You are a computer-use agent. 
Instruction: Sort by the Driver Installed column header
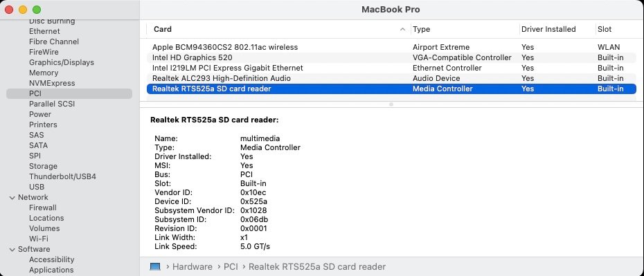(x=548, y=29)
